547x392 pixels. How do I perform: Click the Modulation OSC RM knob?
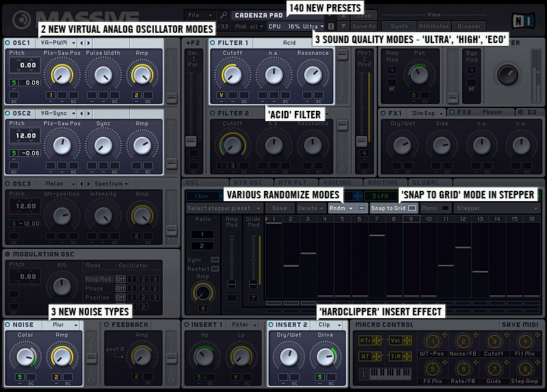tap(62, 287)
